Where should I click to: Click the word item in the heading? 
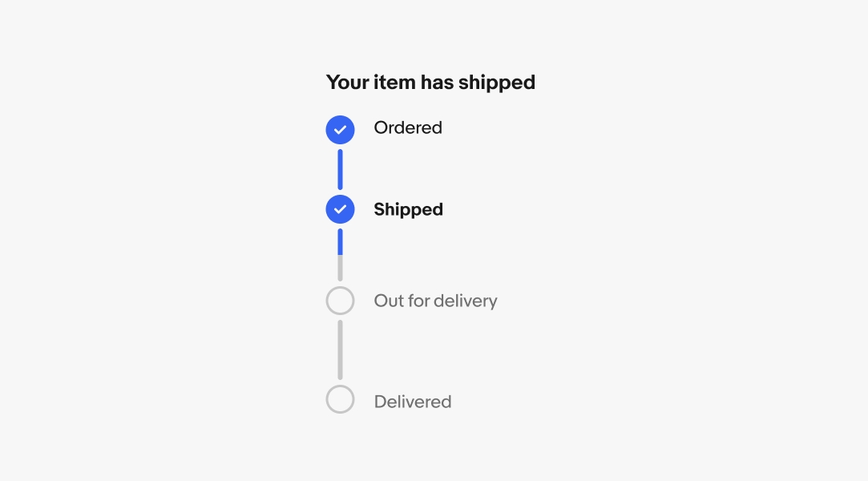392,83
